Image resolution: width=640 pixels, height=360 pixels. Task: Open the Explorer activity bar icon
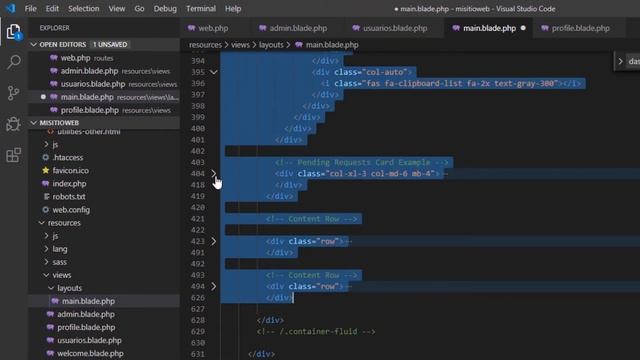(x=13, y=32)
